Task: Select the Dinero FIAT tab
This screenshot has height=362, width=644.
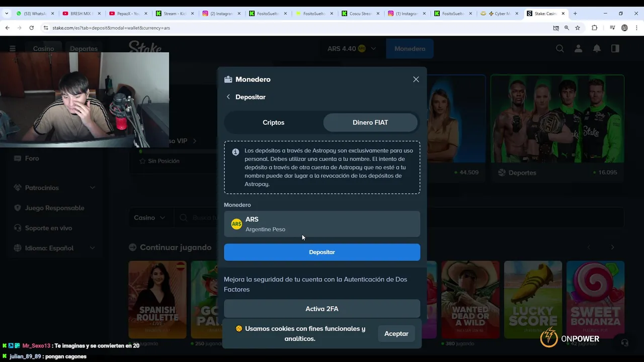Action: [370, 123]
